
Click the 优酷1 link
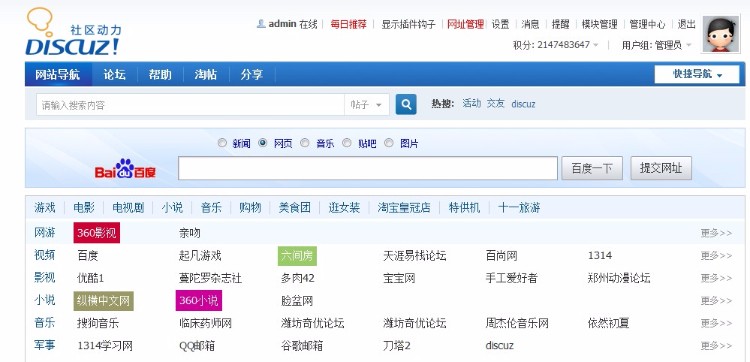[90, 278]
